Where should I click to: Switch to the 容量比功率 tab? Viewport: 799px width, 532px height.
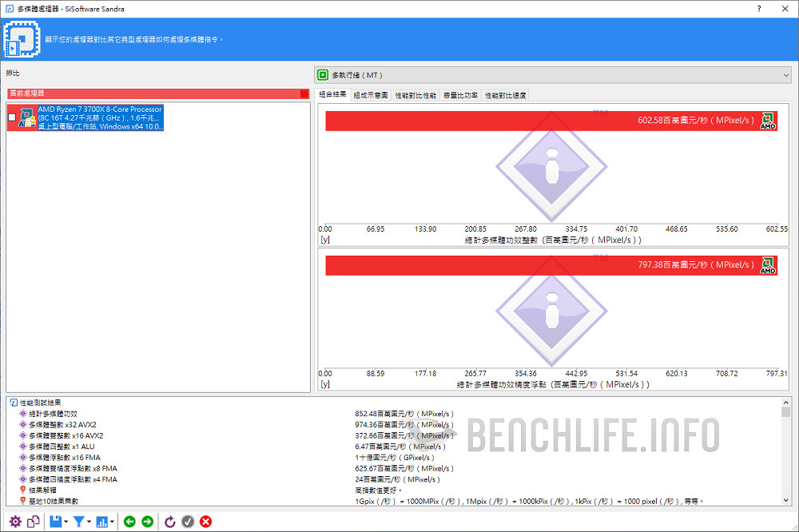click(x=460, y=95)
